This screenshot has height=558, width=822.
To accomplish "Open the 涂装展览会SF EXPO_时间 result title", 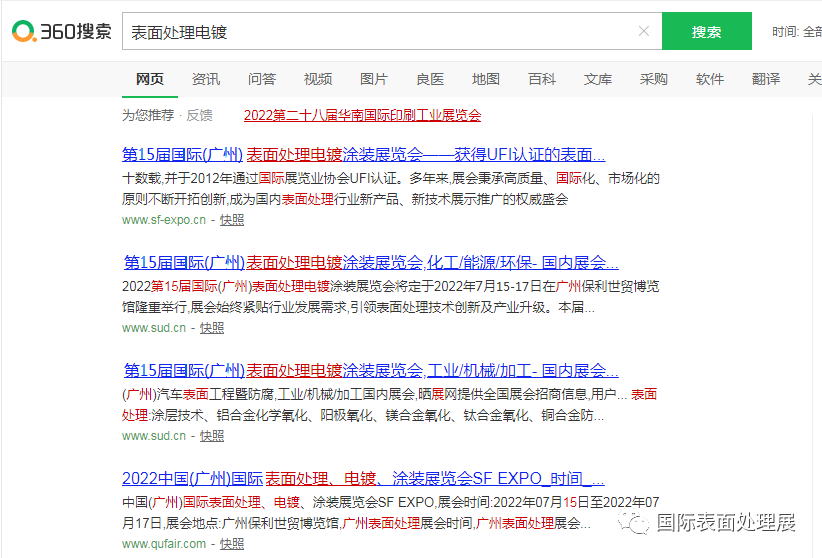I will (363, 479).
